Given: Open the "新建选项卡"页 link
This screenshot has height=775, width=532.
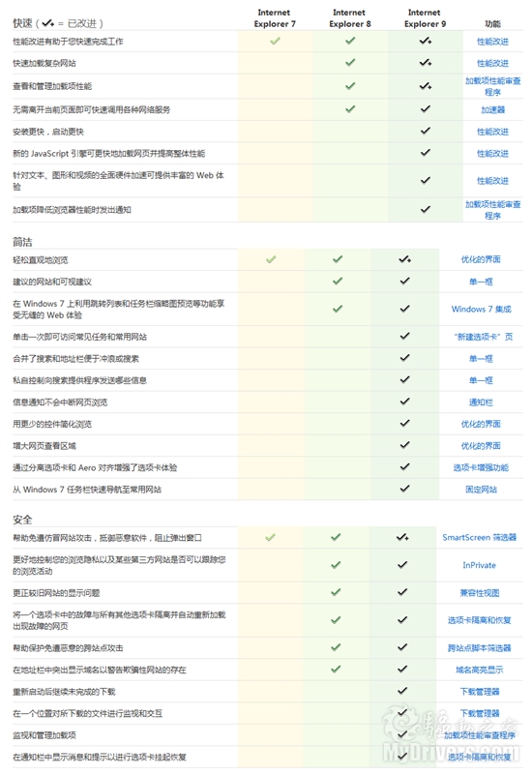Looking at the screenshot, I should tap(483, 337).
